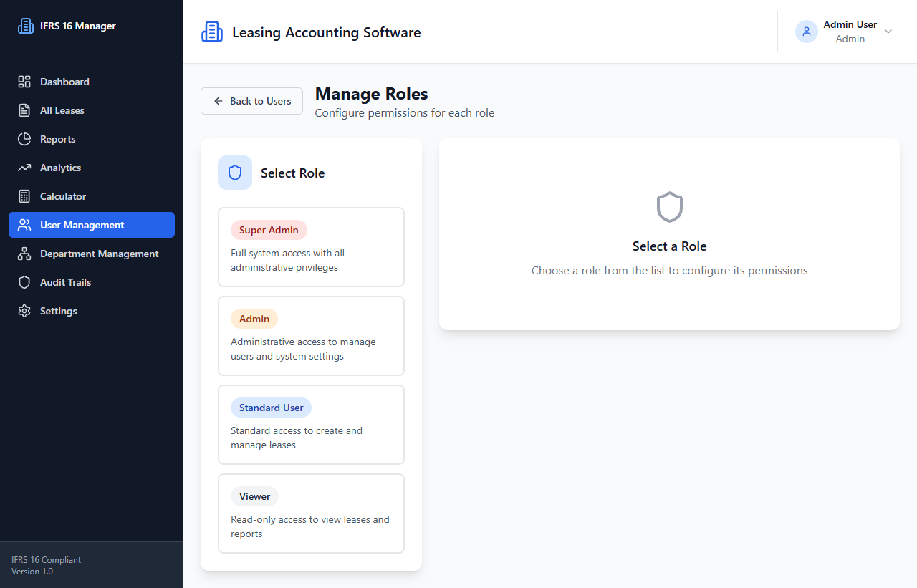Click the Manage Roles heading

click(371, 94)
